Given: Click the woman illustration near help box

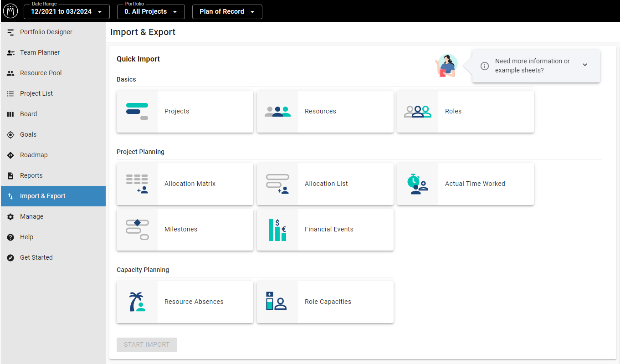Looking at the screenshot, I should pos(446,66).
